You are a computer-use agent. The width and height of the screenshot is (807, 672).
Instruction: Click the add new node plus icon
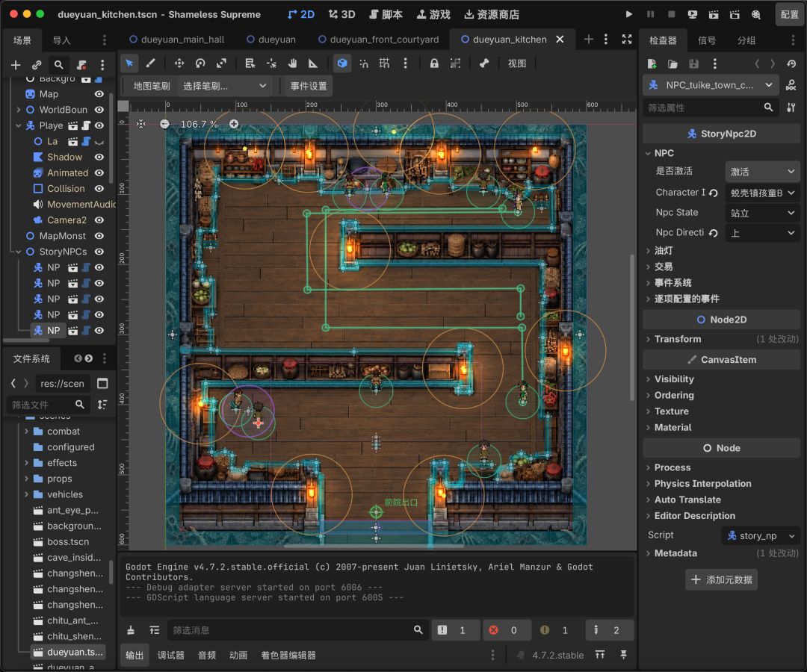click(16, 65)
